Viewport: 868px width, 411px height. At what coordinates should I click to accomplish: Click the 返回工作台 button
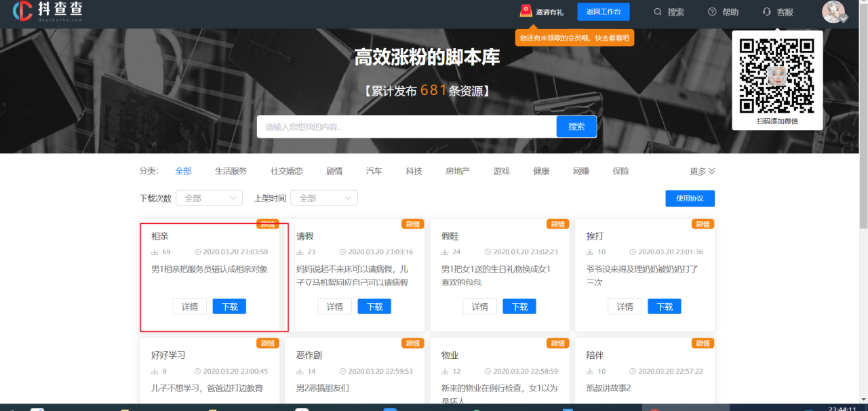pos(603,12)
